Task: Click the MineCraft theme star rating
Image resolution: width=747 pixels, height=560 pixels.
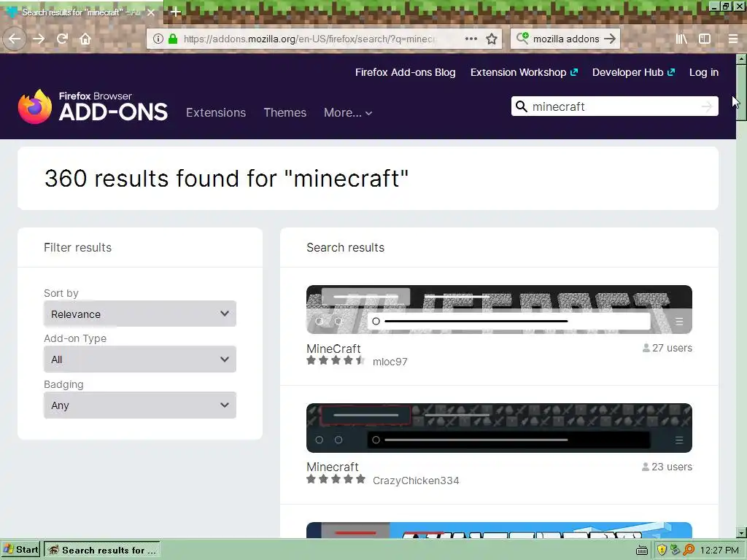Action: [x=336, y=360]
